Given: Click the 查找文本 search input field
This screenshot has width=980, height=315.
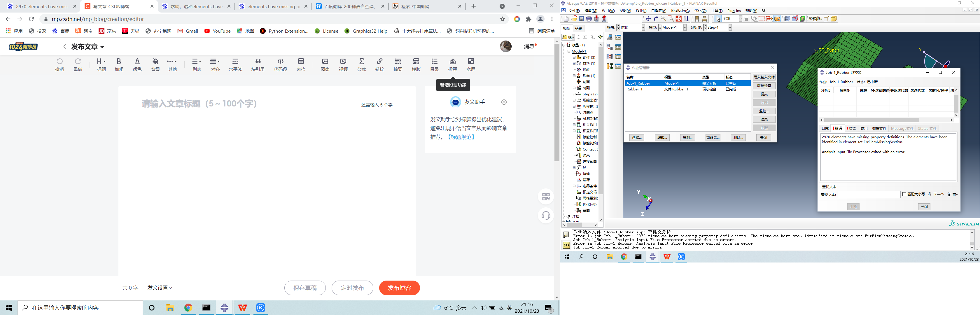Looking at the screenshot, I should 869,195.
